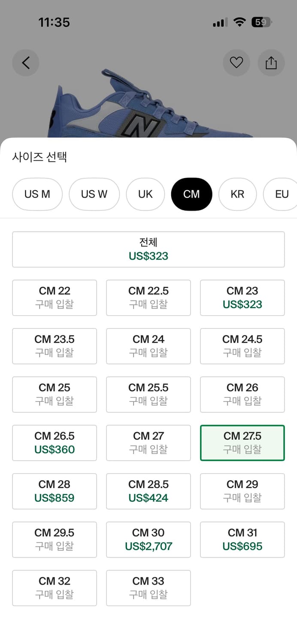Viewport: 297px width, 644px height.
Task: Tap the Wi-Fi status icon
Action: 239,22
